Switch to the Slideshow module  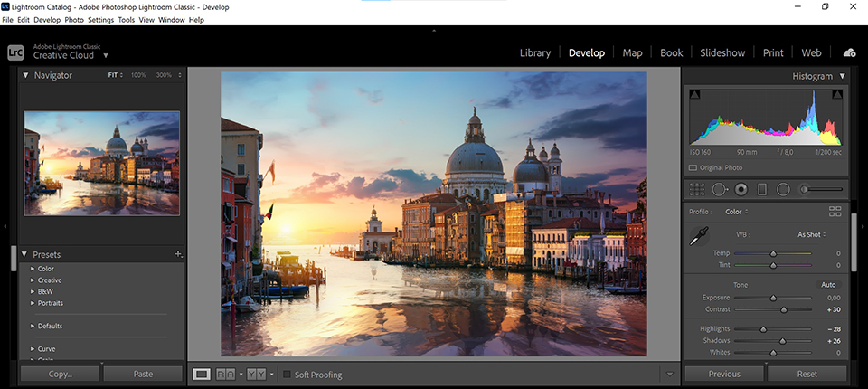[x=722, y=52]
